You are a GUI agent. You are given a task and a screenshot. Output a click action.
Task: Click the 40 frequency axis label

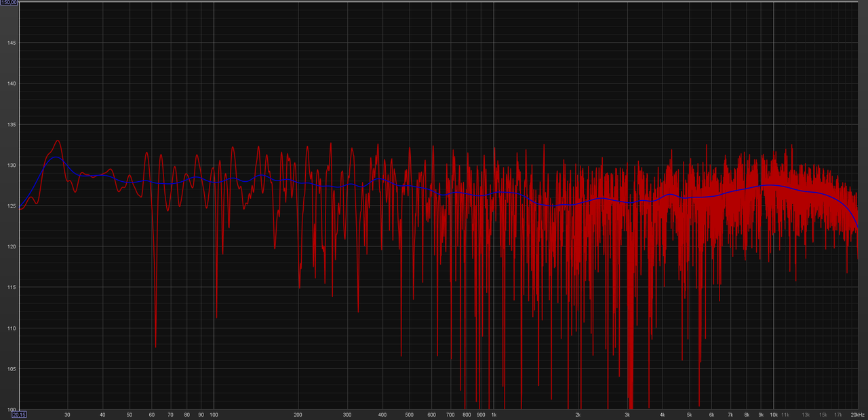click(102, 415)
